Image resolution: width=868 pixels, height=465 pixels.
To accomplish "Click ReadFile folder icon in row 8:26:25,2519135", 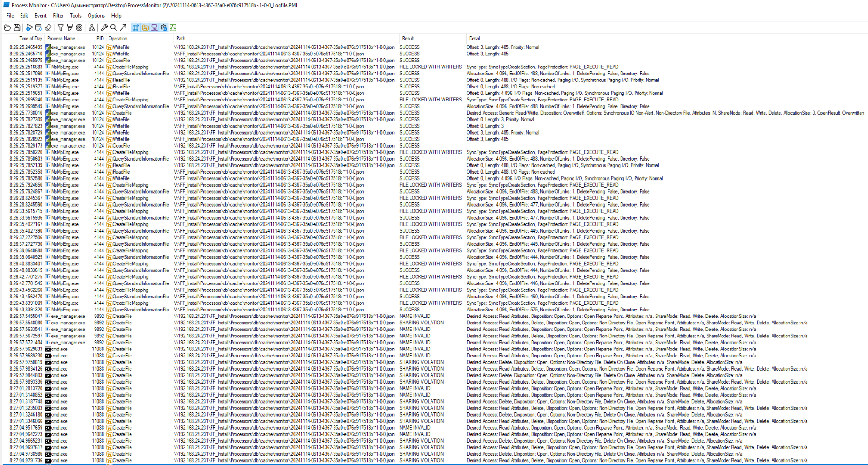I will 109,80.
